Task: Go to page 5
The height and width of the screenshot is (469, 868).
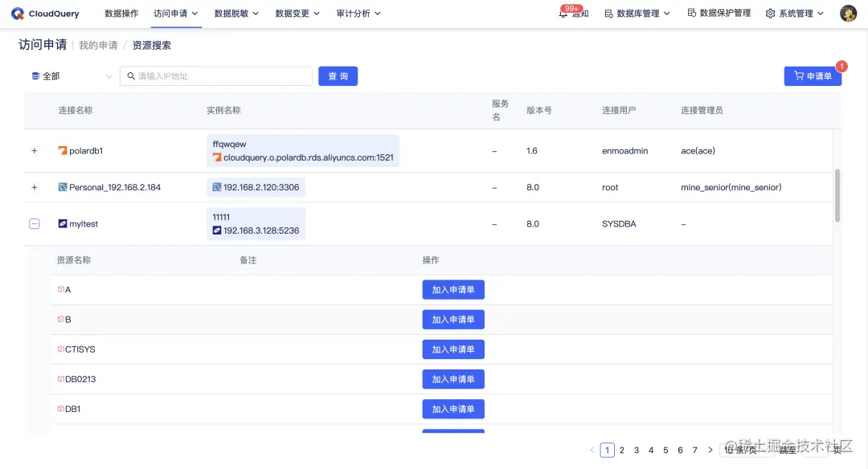Action: coord(665,451)
